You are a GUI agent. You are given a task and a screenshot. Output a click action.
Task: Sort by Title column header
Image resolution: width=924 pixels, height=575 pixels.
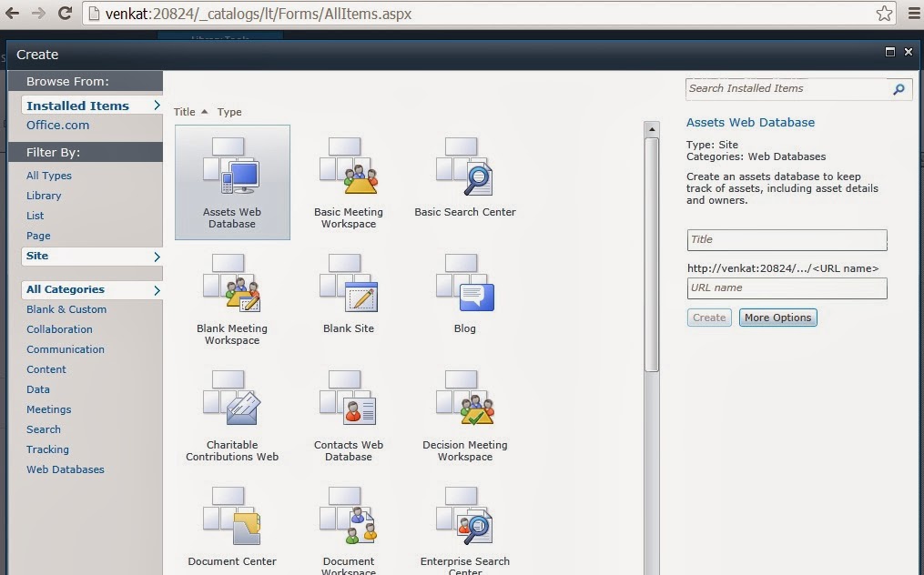click(x=185, y=112)
